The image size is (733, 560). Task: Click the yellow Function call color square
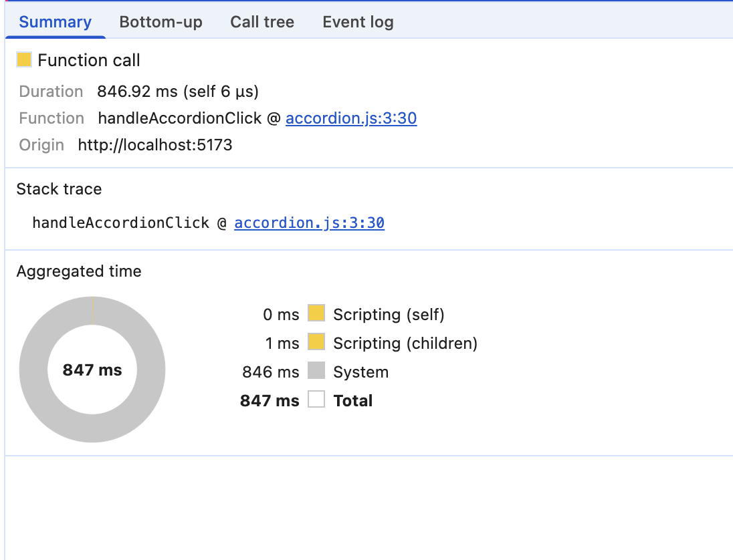[24, 60]
